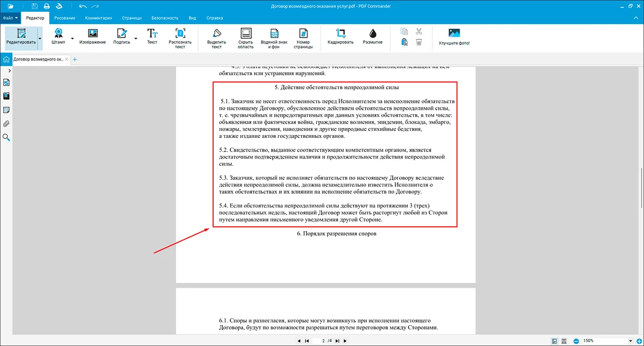
Task: Expand the left sidebar with the chevron
Action: pyautogui.click(x=10, y=71)
